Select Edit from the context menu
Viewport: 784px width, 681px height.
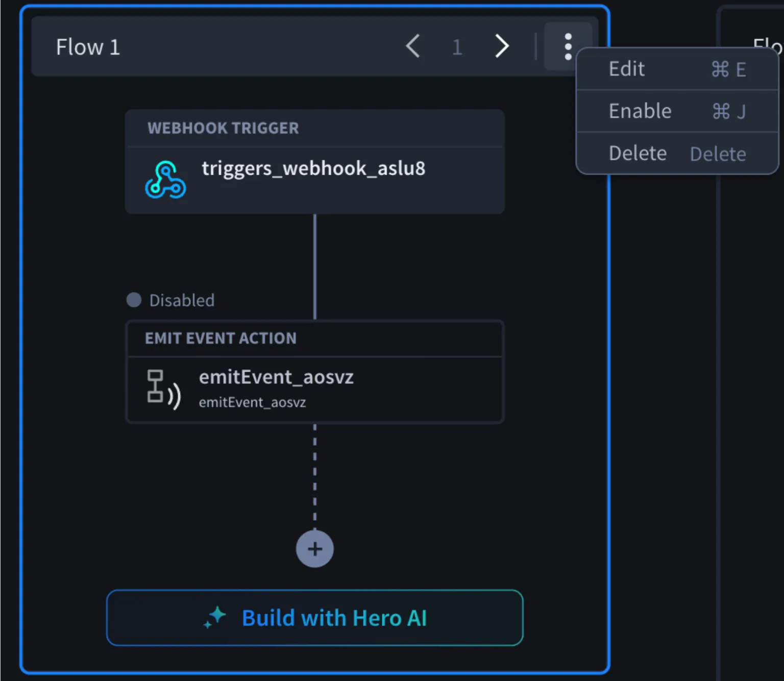pyautogui.click(x=677, y=69)
